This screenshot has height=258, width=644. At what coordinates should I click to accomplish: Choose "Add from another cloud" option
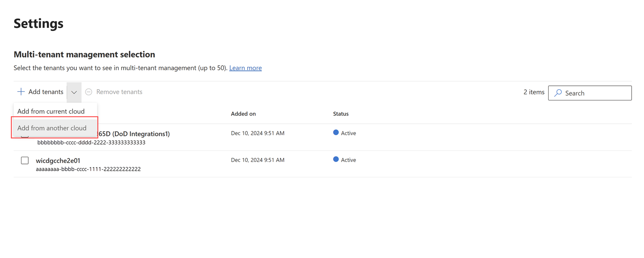52,128
